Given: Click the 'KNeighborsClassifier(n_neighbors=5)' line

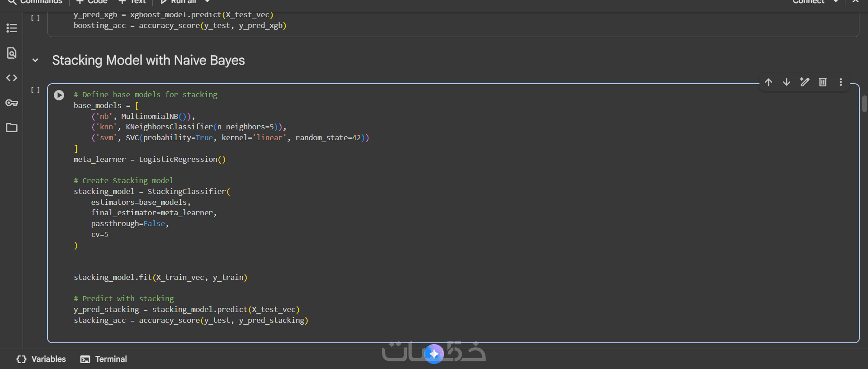Looking at the screenshot, I should click(x=189, y=127).
